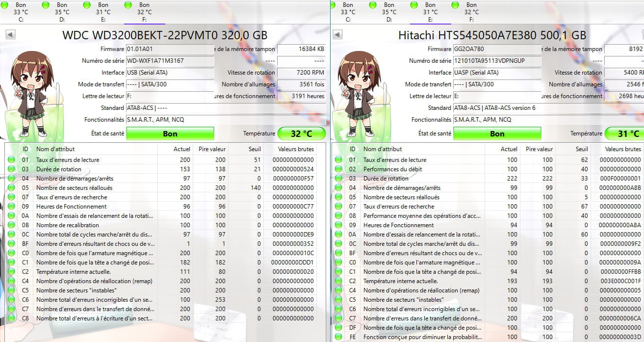Click status orb for 01 Taux d'erreurs de lecture in WDC window
This screenshot has width=644, height=342.
11,159
